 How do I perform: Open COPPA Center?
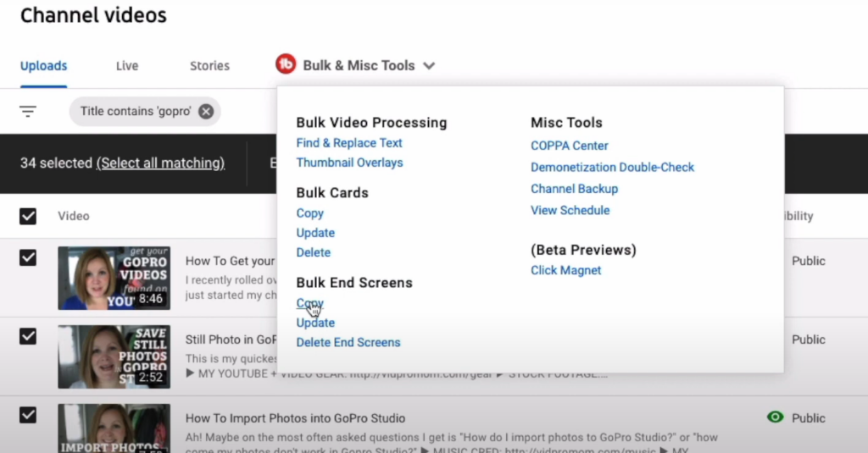569,146
